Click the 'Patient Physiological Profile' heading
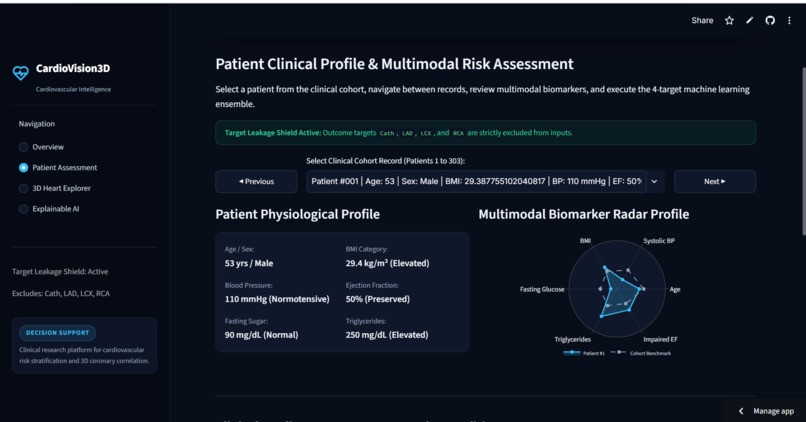806x422 pixels. click(x=297, y=214)
